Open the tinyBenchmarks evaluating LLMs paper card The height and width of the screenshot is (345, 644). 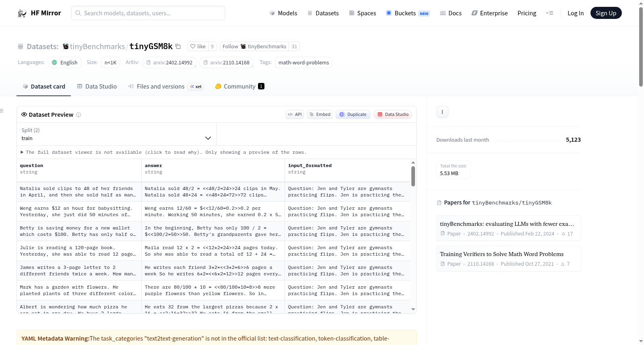click(508, 228)
